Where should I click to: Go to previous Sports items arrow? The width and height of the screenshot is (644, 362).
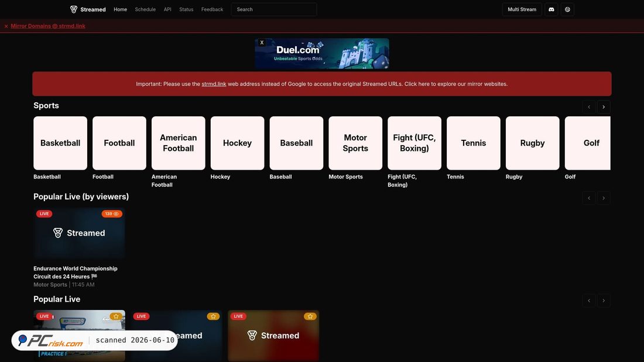pos(589,107)
